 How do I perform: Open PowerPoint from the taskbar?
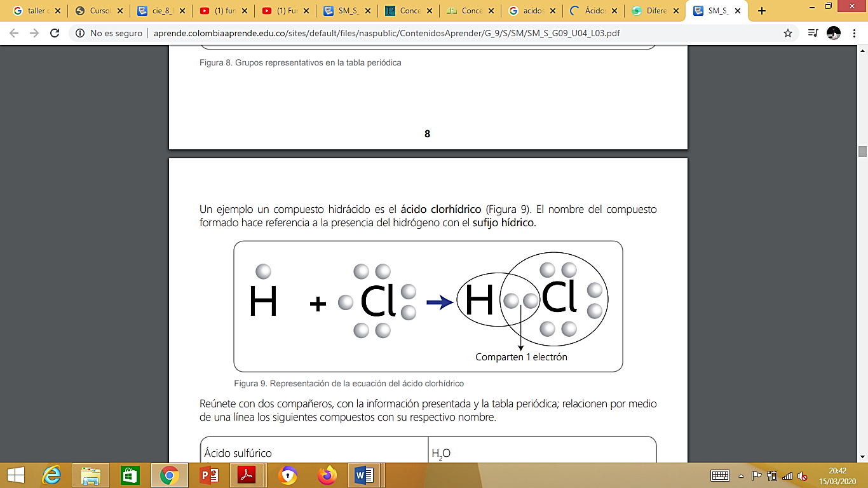pos(208,475)
